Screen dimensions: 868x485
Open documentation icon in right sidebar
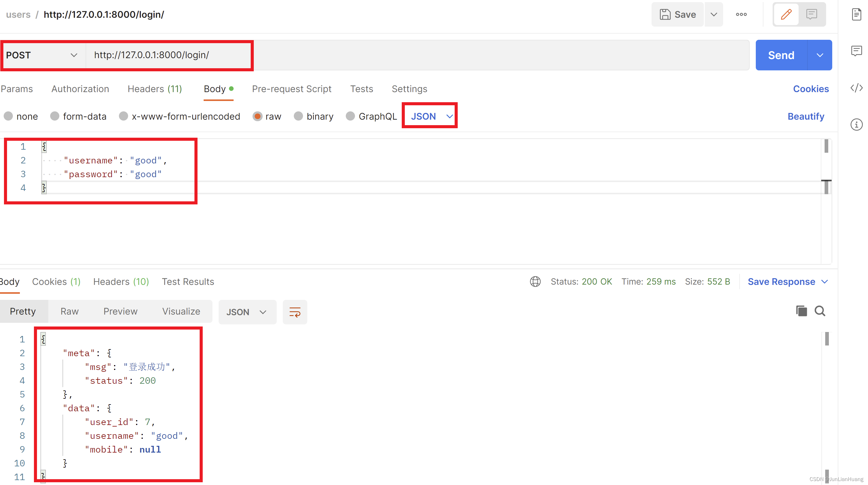[x=856, y=14]
